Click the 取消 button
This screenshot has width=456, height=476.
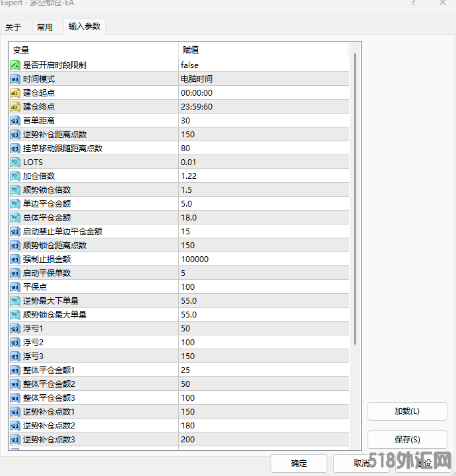(x=361, y=463)
